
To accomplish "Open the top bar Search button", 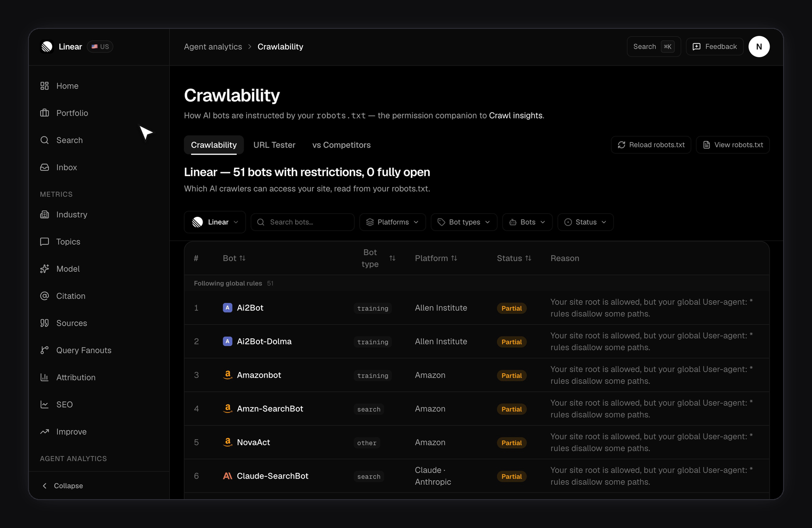I will (654, 47).
